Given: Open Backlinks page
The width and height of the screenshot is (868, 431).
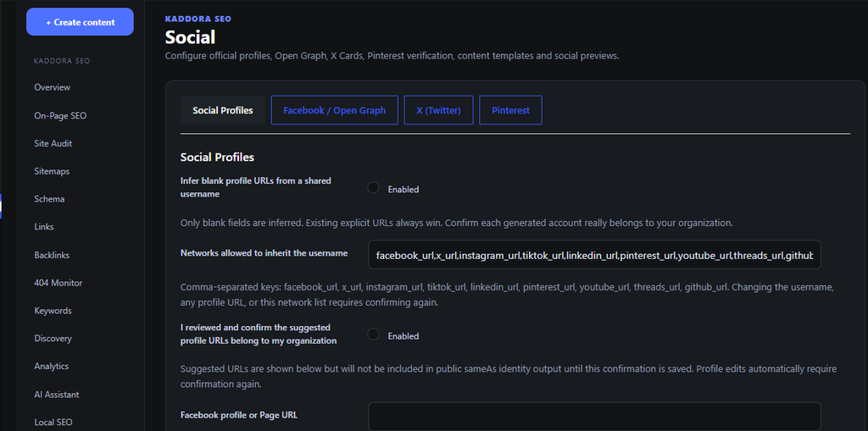Looking at the screenshot, I should (x=52, y=255).
